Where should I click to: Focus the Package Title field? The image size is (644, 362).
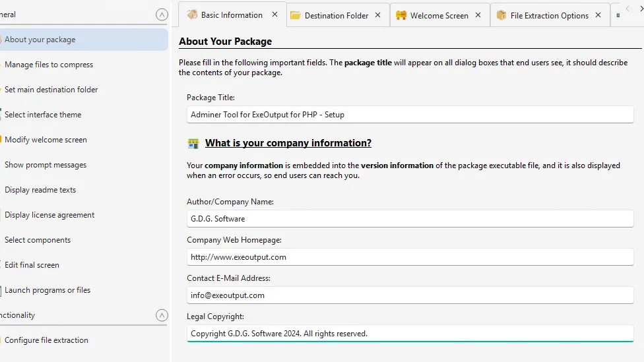click(x=410, y=115)
